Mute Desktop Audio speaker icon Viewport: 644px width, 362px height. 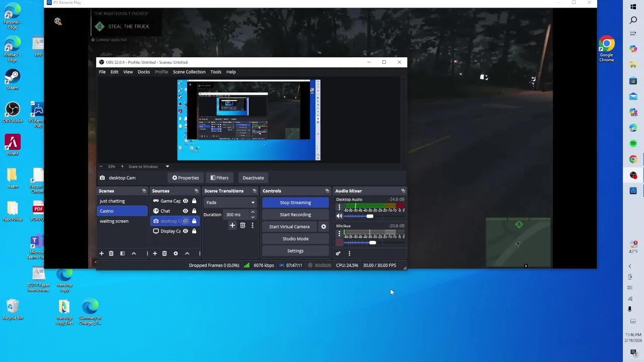coord(339,216)
